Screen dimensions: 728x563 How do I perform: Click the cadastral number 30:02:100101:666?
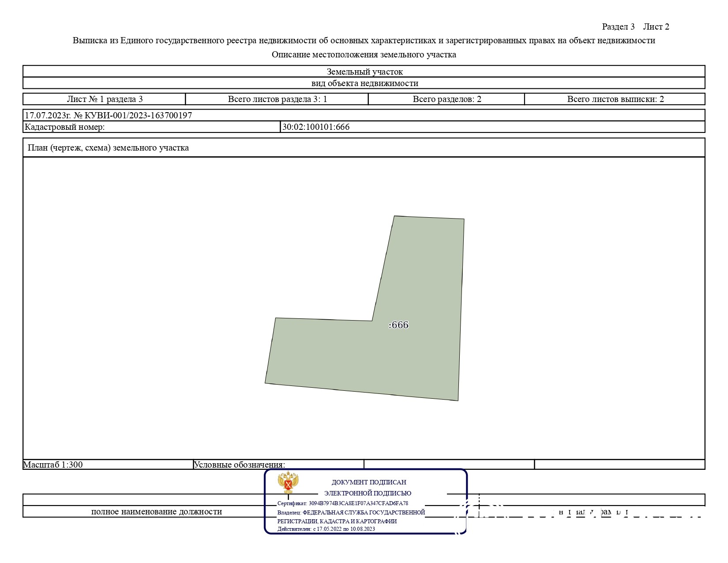click(316, 127)
